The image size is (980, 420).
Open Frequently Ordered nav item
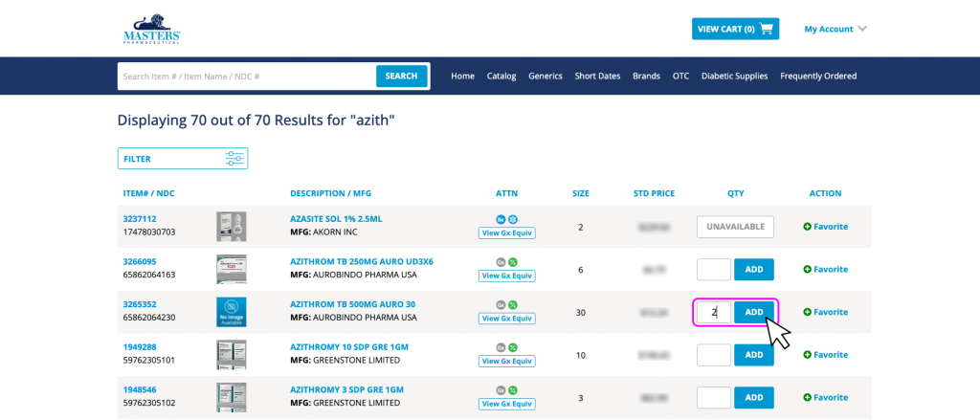818,77
